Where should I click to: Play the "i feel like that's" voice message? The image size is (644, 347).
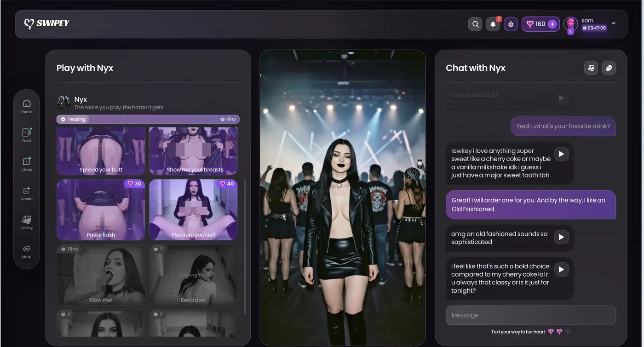click(x=561, y=270)
